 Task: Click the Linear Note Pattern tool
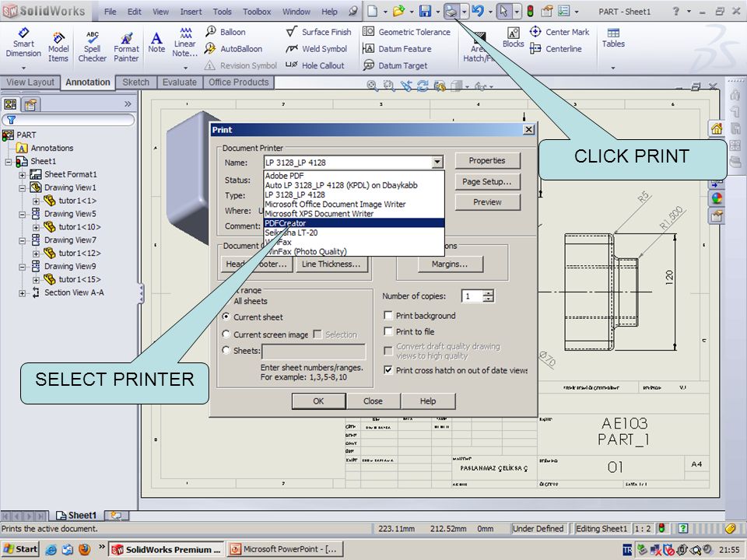(185, 43)
